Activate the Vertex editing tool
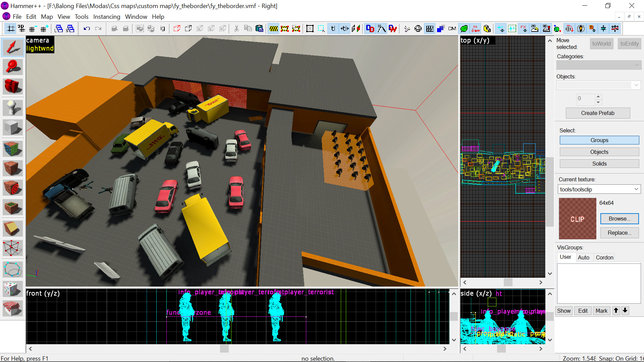644x362 pixels. coord(12,248)
